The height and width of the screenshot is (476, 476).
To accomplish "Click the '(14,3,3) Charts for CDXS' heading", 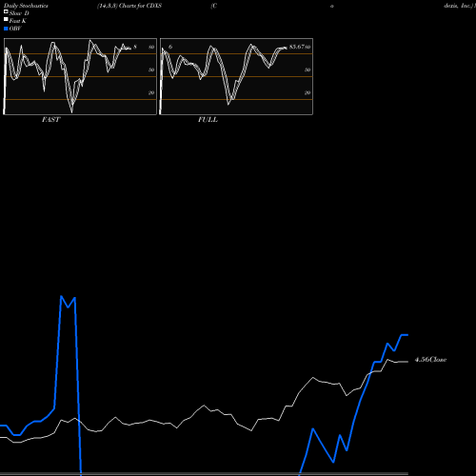I will 129,6.
